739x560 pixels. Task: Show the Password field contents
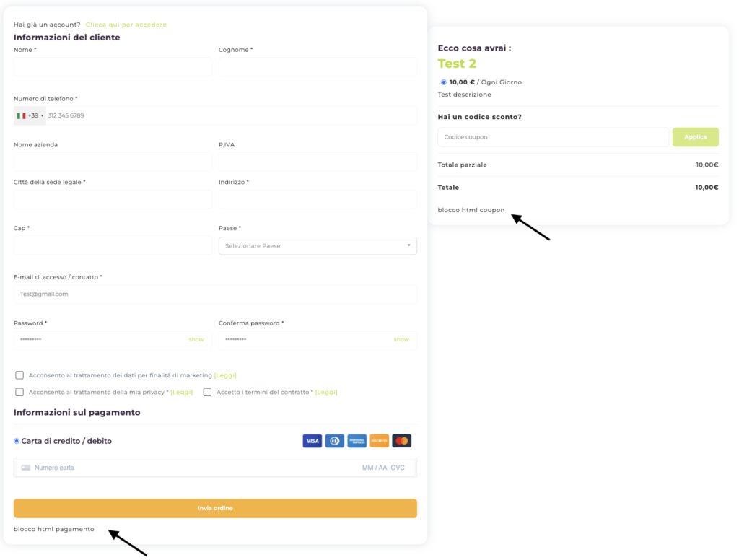[196, 339]
